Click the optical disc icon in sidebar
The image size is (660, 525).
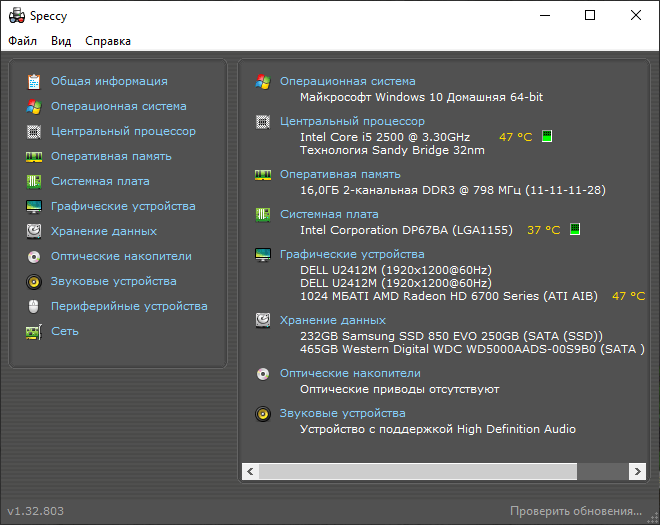[33, 256]
